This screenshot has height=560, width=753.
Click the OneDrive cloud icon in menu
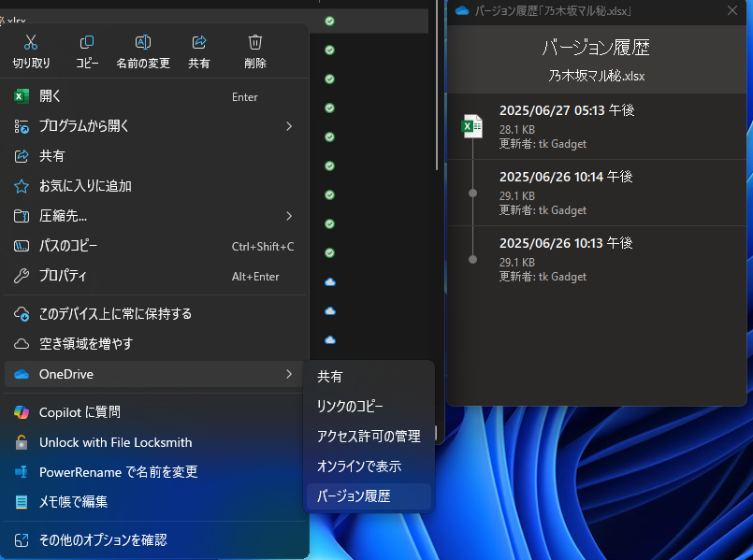point(22,374)
